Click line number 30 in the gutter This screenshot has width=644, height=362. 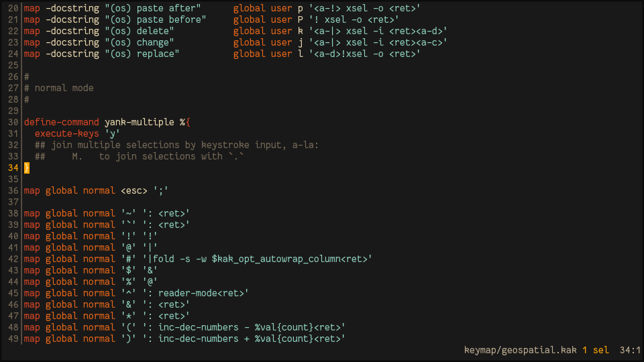(13, 122)
